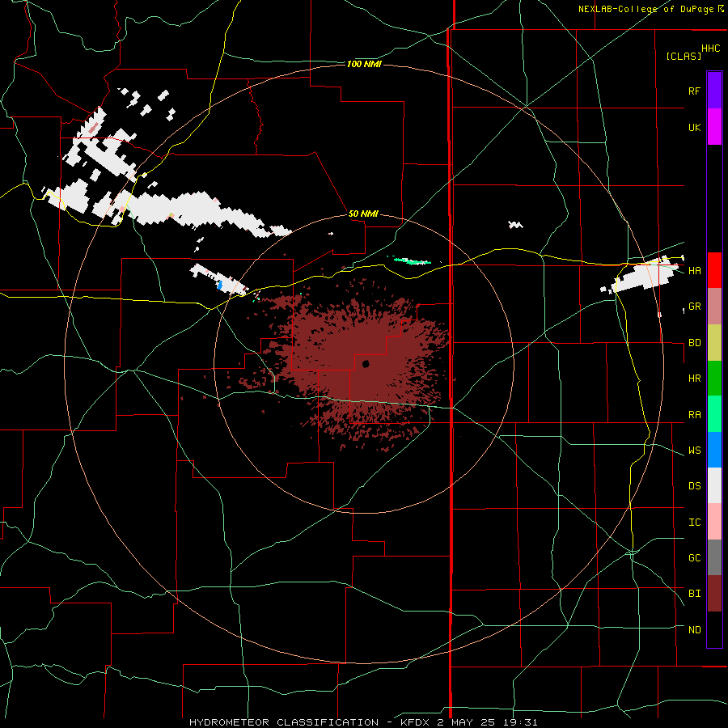Click the WS legend label
The image size is (728, 728).
coord(694,451)
